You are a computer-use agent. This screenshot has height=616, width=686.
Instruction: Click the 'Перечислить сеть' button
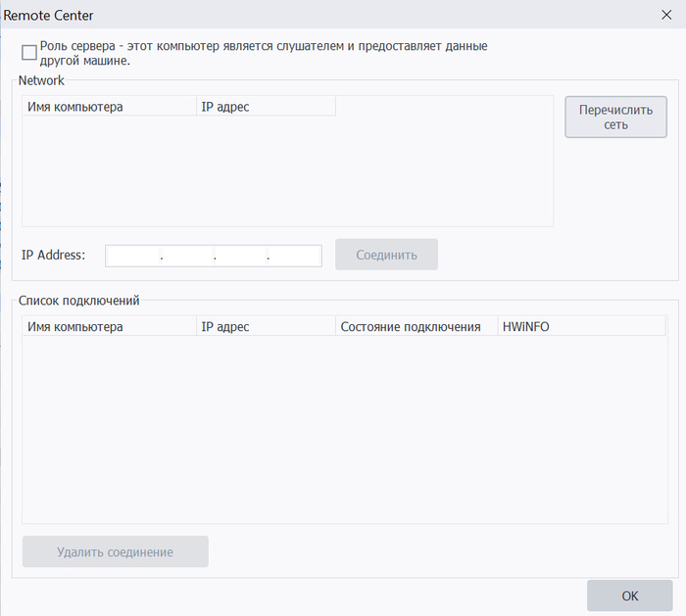click(615, 117)
